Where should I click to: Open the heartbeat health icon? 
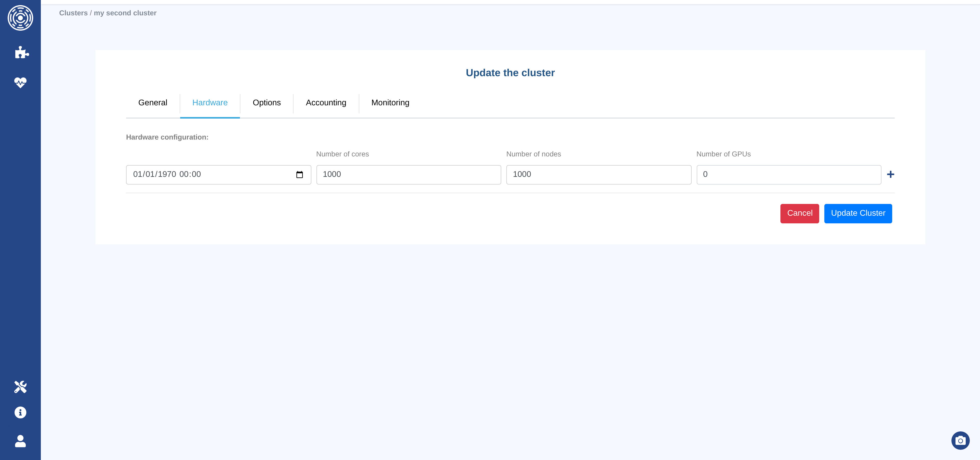[20, 82]
